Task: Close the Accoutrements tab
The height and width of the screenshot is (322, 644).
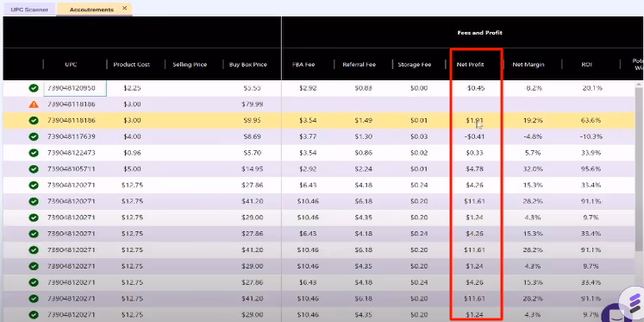Action: [125, 9]
